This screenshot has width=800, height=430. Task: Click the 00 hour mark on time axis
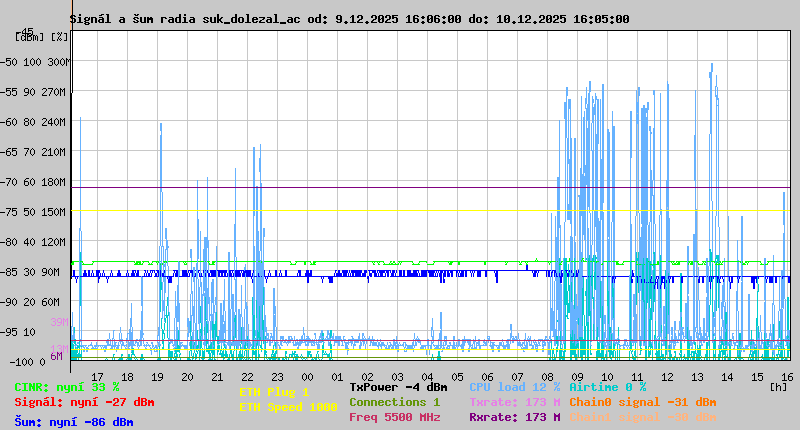(309, 376)
